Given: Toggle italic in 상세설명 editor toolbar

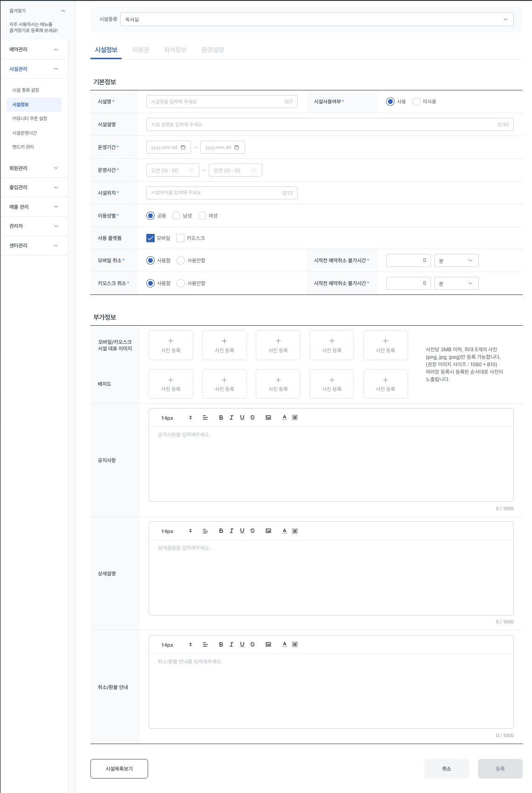Looking at the screenshot, I should coord(231,531).
